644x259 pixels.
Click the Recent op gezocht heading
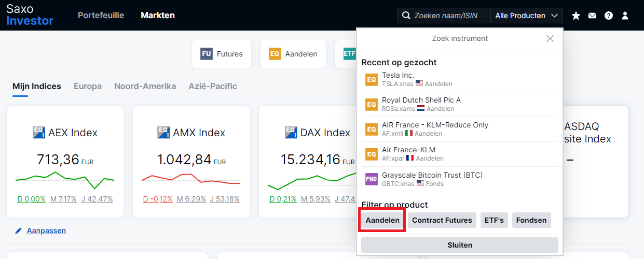pyautogui.click(x=399, y=62)
